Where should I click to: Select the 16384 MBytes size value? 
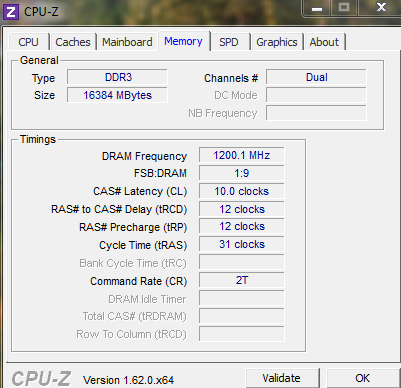click(117, 95)
